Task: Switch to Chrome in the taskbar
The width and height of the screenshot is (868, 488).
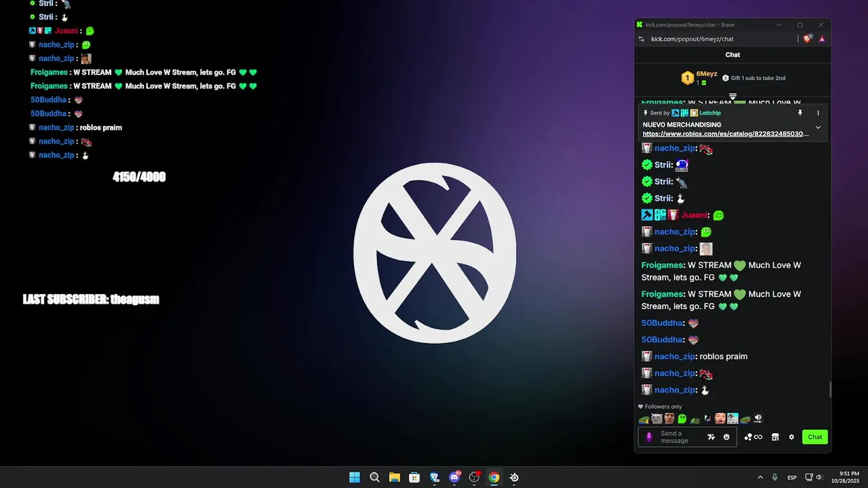Action: tap(494, 477)
